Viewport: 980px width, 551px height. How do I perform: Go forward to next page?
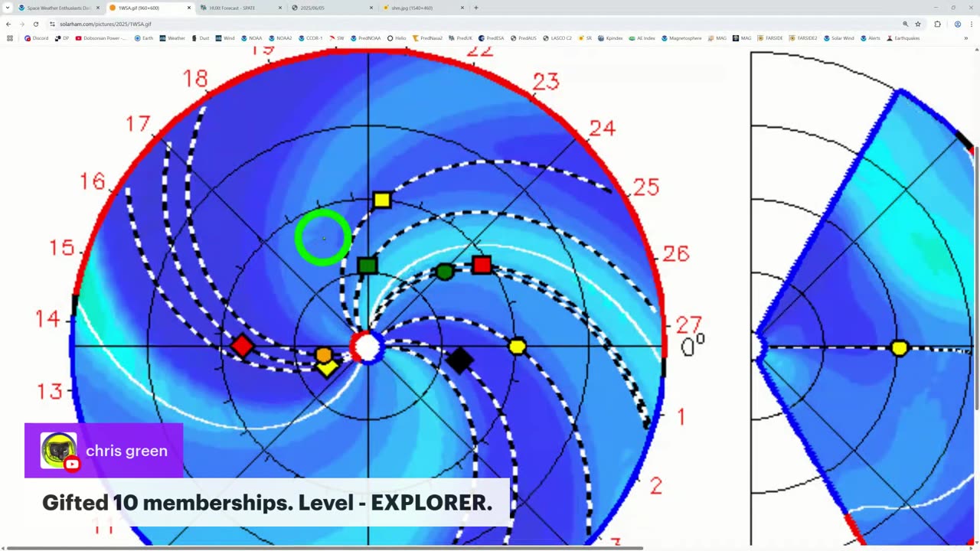(x=21, y=24)
